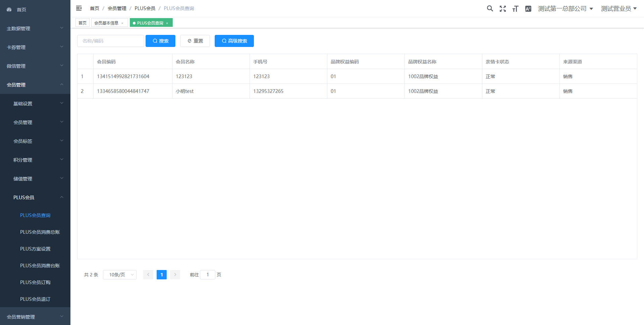Open PLUS会员消费总账 menu item
The width and height of the screenshot is (644, 325).
coord(35,232)
